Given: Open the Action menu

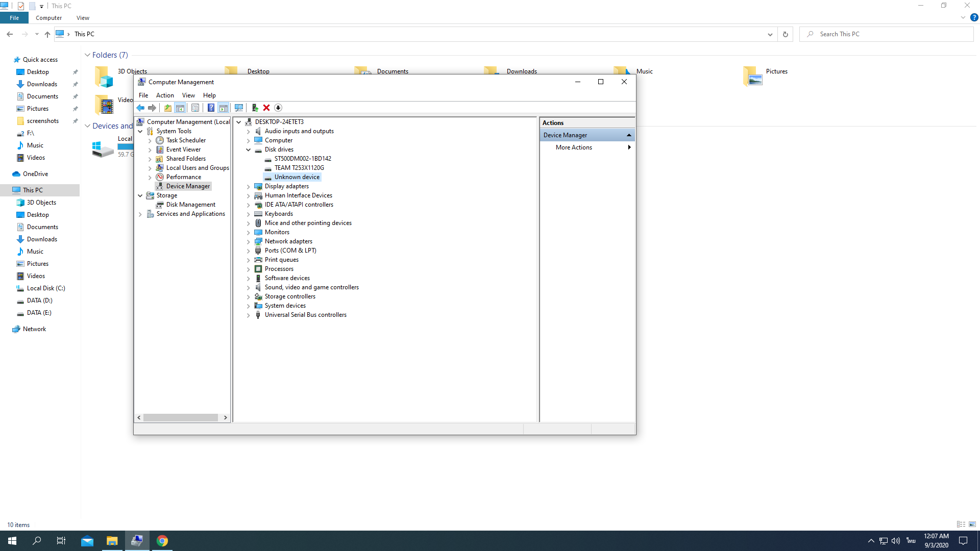Looking at the screenshot, I should 165,95.
